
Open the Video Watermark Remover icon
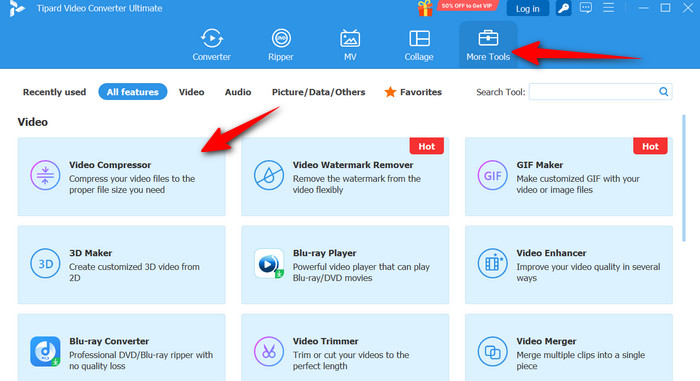tap(269, 176)
